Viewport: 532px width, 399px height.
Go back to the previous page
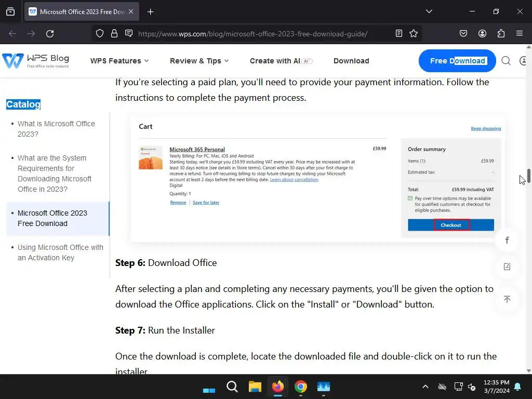point(12,34)
